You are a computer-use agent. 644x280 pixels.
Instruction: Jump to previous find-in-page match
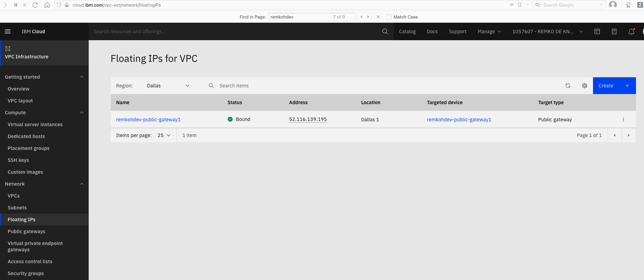click(361, 17)
